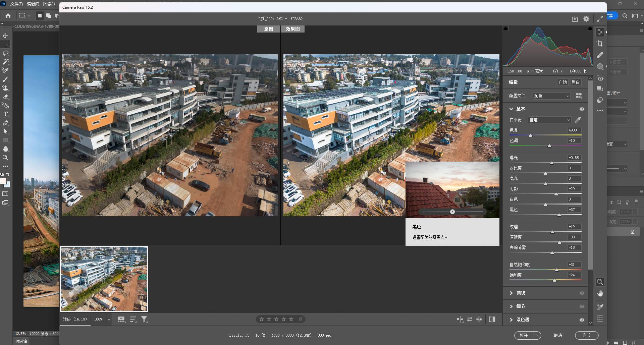Click the Photoshop foreground color swatch
Viewport: 644px width, 345px height.
pos(3,181)
